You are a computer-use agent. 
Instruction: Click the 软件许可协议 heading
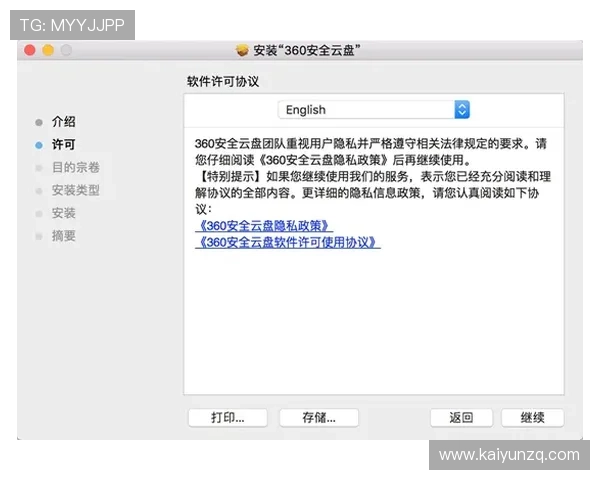[x=223, y=81]
